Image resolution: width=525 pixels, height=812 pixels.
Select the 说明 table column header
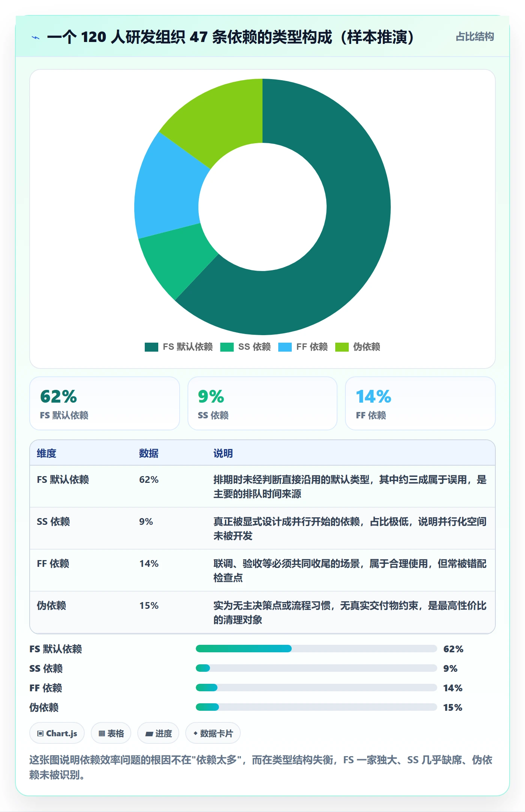tap(223, 453)
